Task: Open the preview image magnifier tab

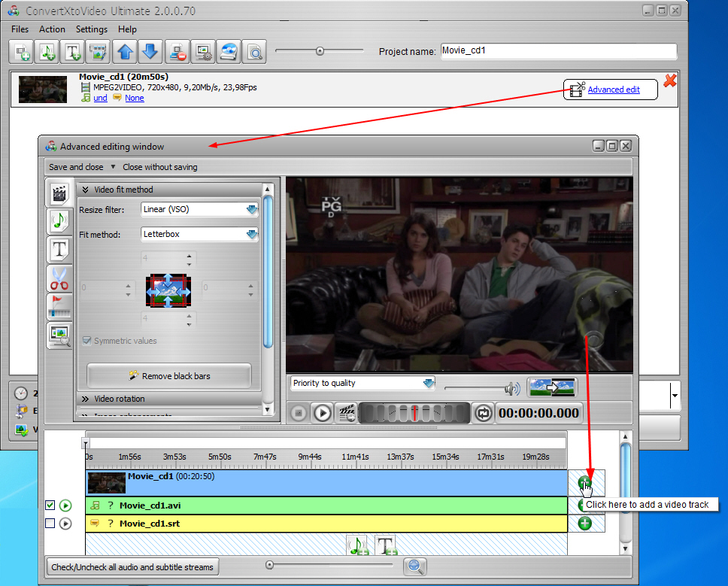Action: tap(59, 335)
